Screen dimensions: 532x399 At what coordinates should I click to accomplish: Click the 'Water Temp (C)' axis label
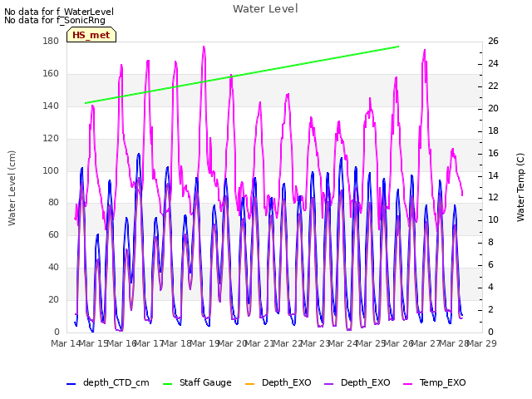pyautogui.click(x=520, y=187)
